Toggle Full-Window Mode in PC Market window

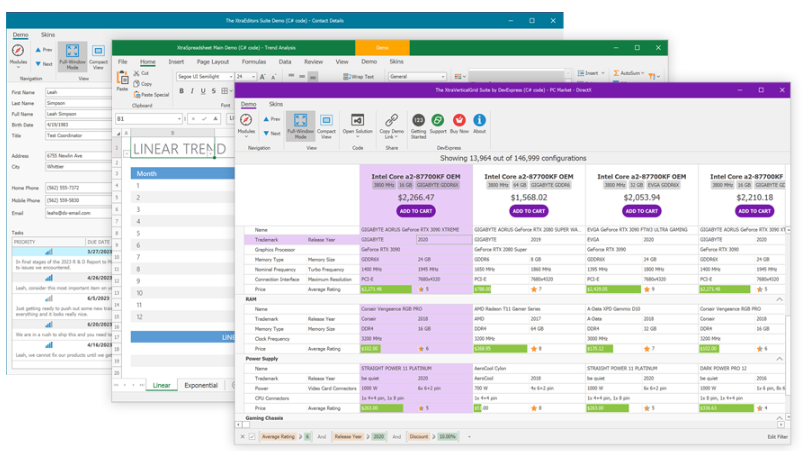pos(301,125)
